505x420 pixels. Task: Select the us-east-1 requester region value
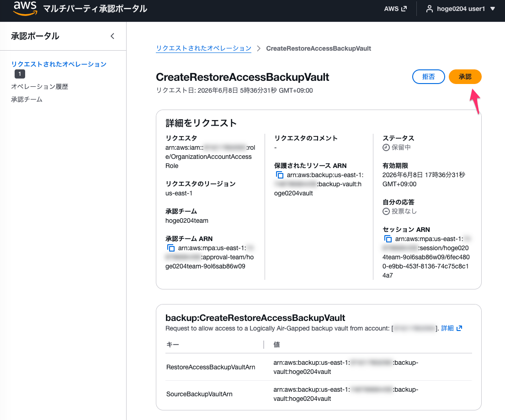[179, 194]
